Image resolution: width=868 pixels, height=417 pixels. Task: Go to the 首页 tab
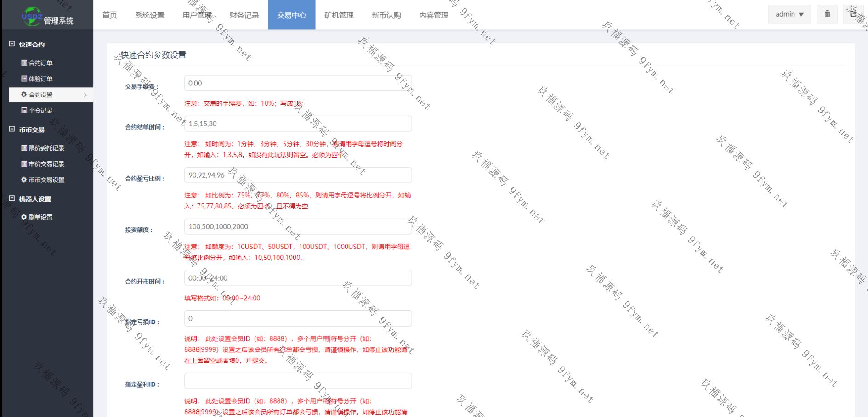[x=110, y=15]
